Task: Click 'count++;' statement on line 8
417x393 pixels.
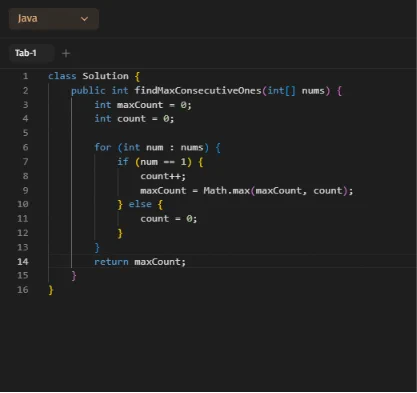Action: coord(163,176)
